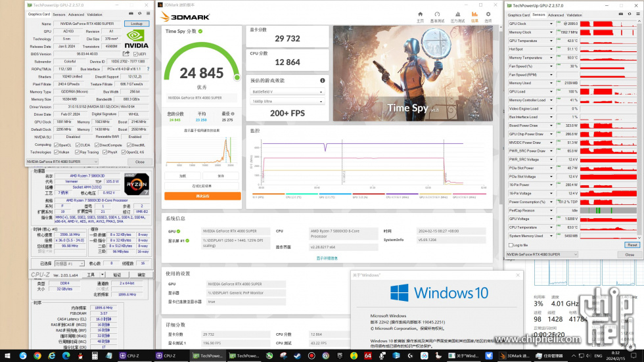Click the Ryzen 7 logo in CPU-Z
Viewport: 644px width, 362px height.
137,184
